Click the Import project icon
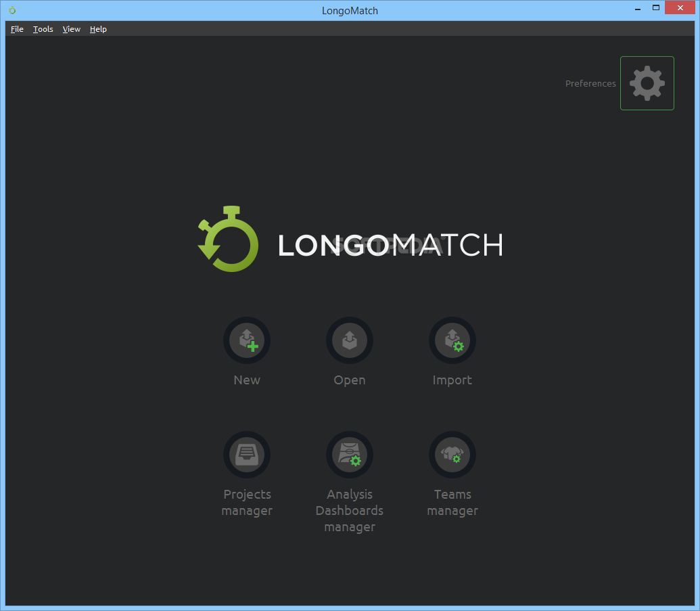The height and width of the screenshot is (611, 700). click(x=452, y=340)
